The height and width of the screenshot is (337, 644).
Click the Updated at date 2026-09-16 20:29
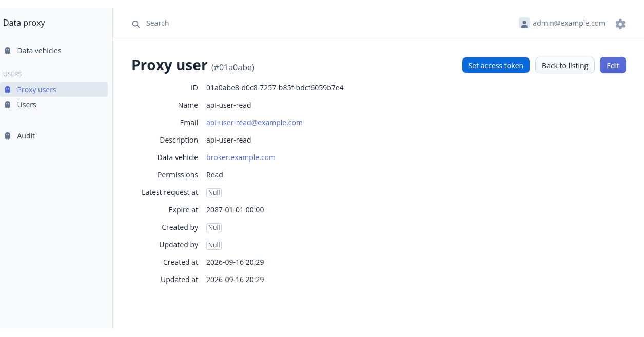(x=235, y=280)
